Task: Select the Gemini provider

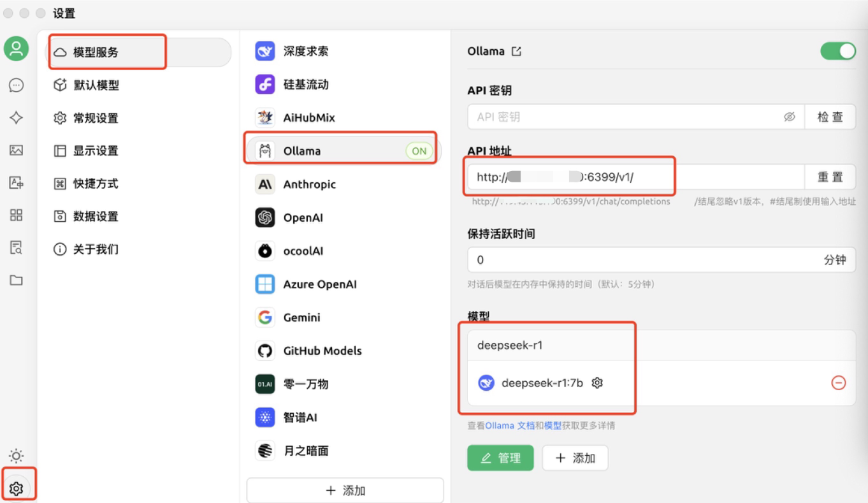Action: [345, 317]
